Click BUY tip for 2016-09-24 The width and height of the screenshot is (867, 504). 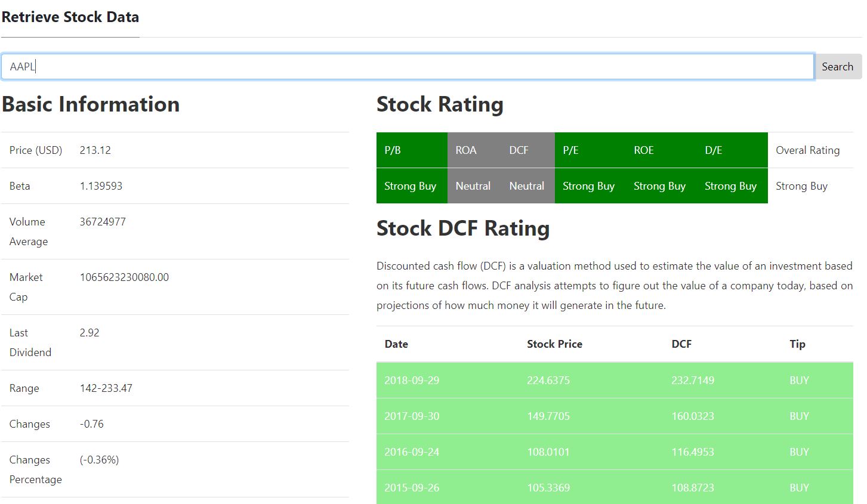(x=800, y=452)
